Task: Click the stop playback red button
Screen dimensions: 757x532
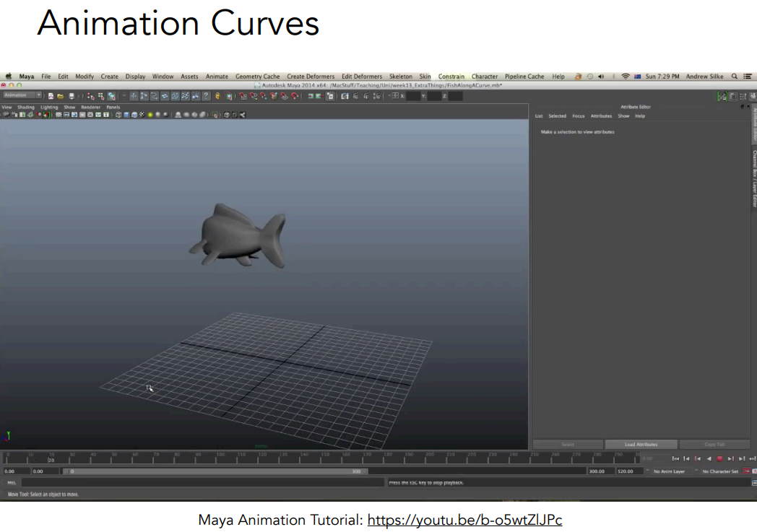Action: [719, 458]
